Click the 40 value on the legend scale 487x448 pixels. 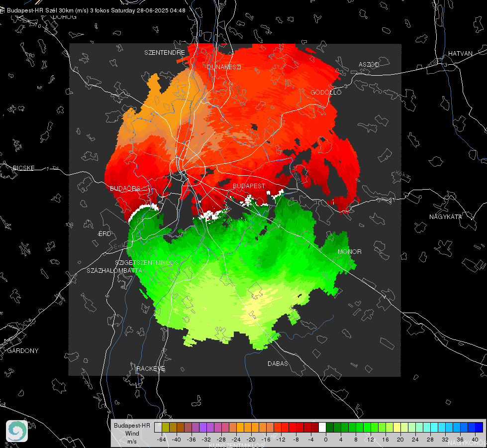(x=475, y=440)
